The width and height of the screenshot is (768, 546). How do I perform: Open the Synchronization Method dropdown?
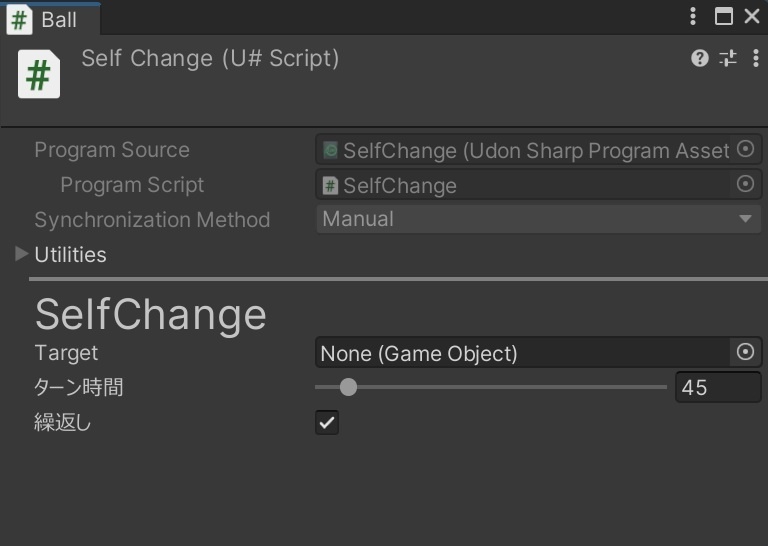coord(538,219)
